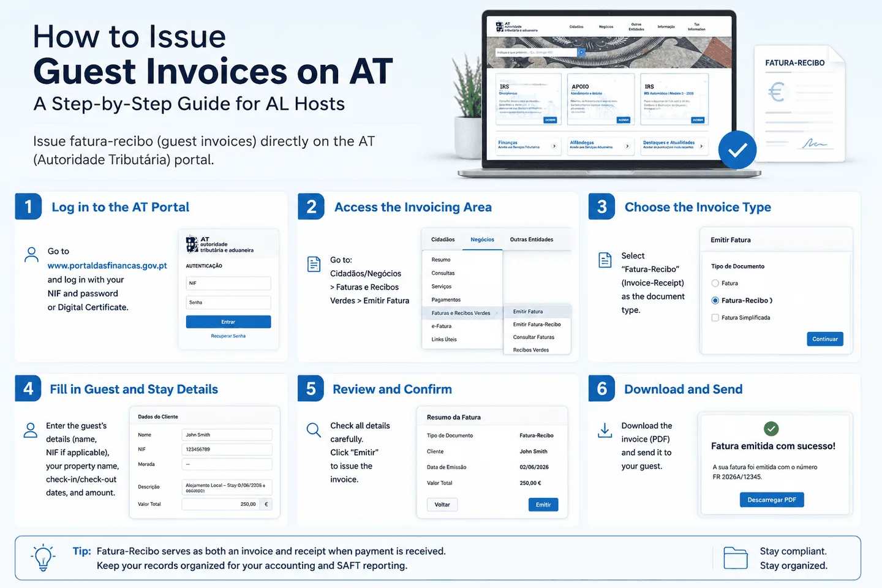The image size is (882, 588).
Task: Open the Alfândegas card arrow on the laptop
Action: point(627,146)
